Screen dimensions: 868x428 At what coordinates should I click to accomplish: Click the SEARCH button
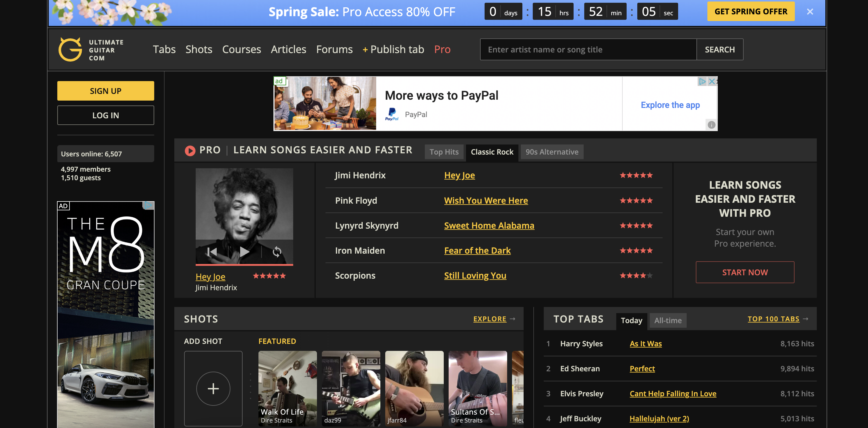[x=720, y=50]
